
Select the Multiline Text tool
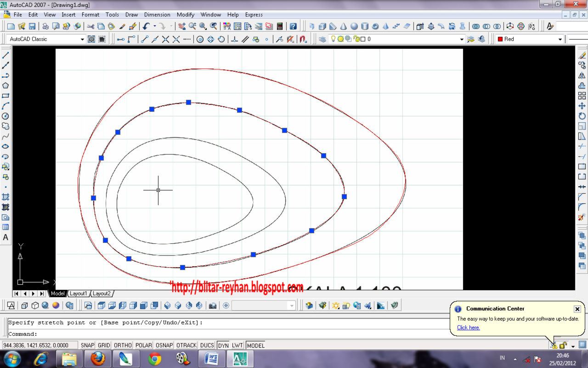coord(6,237)
